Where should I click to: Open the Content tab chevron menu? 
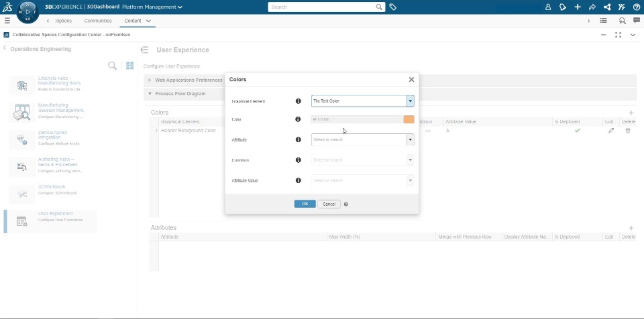(x=148, y=21)
